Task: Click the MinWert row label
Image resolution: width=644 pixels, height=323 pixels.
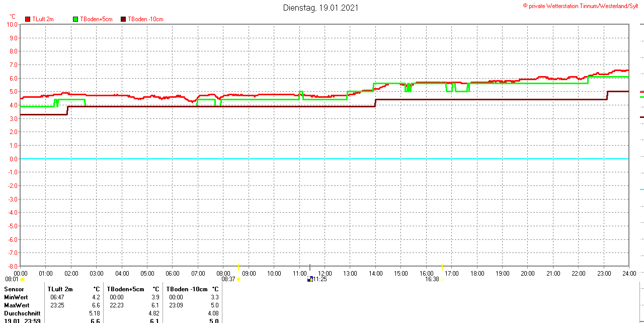Action: click(x=17, y=297)
